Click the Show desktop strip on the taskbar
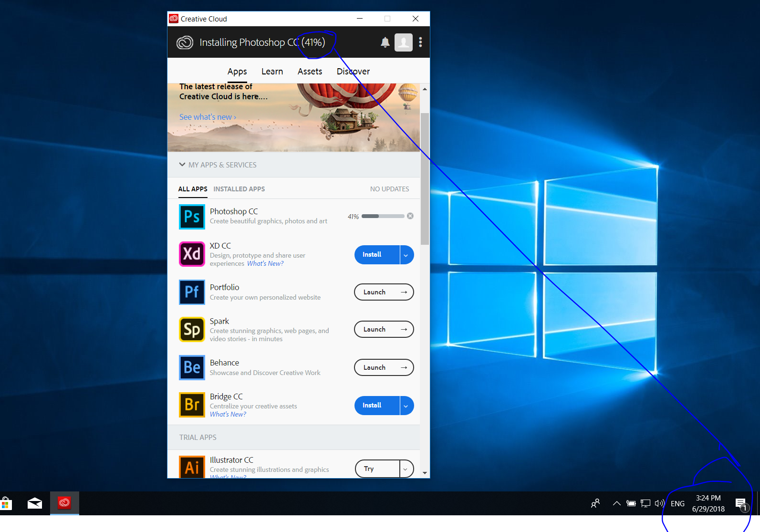 click(x=759, y=503)
